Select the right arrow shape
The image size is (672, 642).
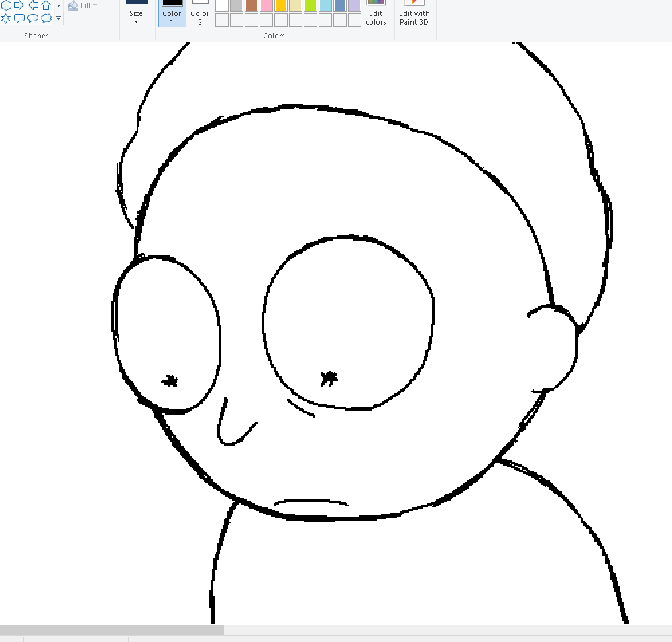pos(19,5)
